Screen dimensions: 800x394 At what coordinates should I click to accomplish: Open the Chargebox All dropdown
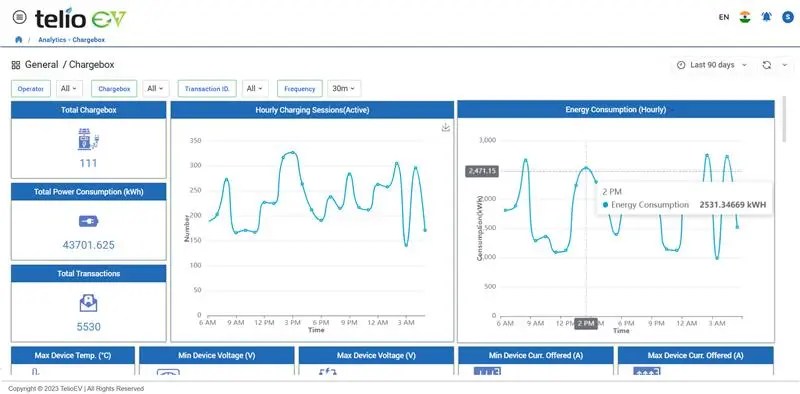pos(155,88)
